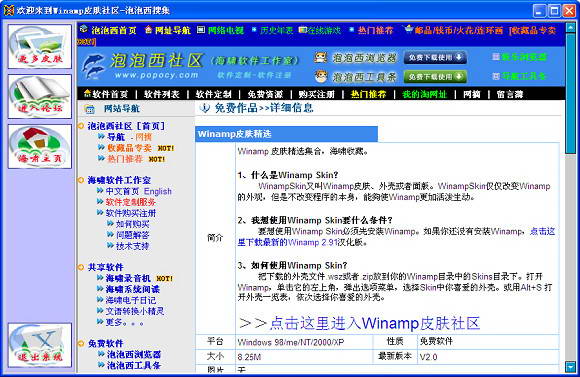Image resolution: width=580 pixels, height=377 pixels.
Task: Open green link right of browser download button
Action: tap(524, 57)
